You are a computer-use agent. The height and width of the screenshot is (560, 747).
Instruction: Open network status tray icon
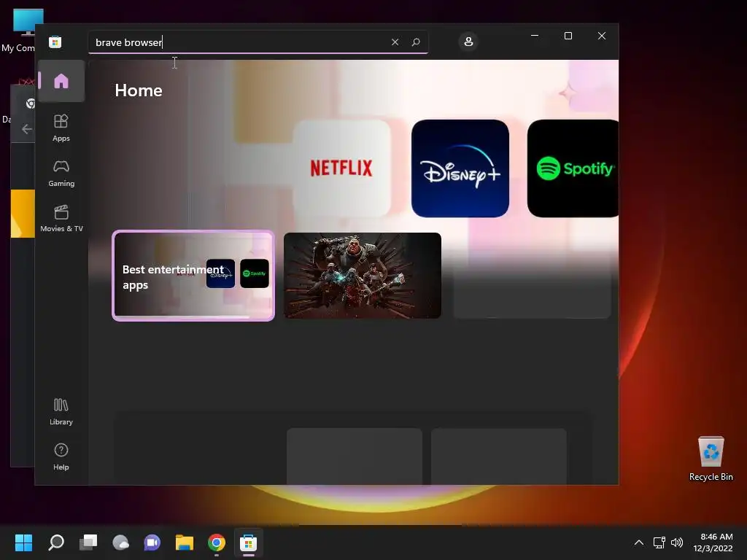pyautogui.click(x=659, y=542)
